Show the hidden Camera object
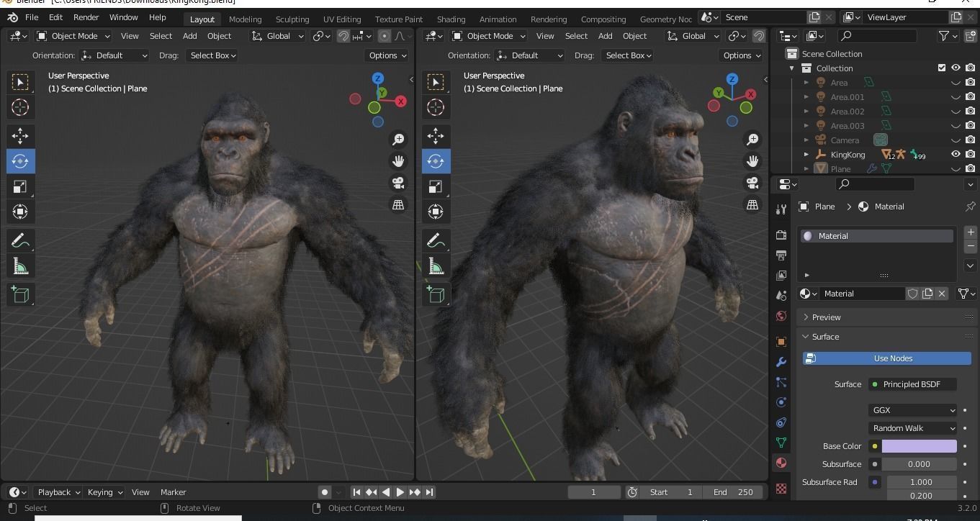This screenshot has width=980, height=521. coord(956,140)
